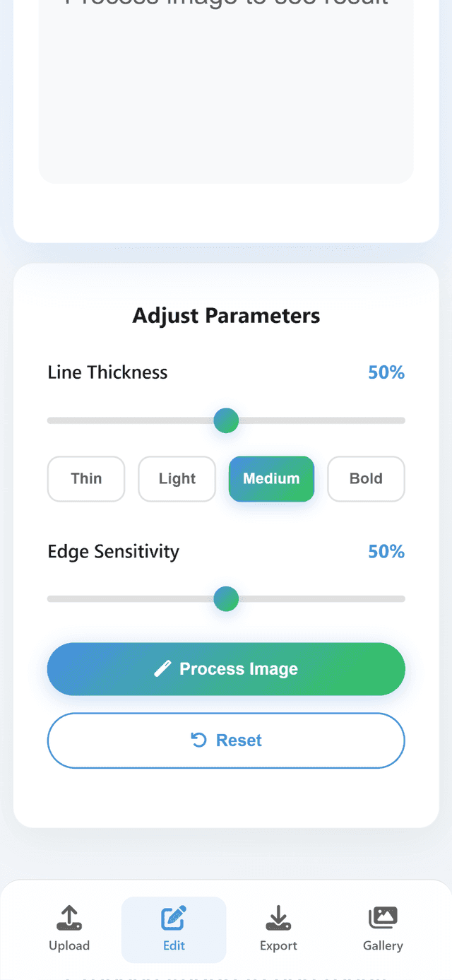Select the Edit pencil icon
The height and width of the screenshot is (980, 452).
pos(174,916)
